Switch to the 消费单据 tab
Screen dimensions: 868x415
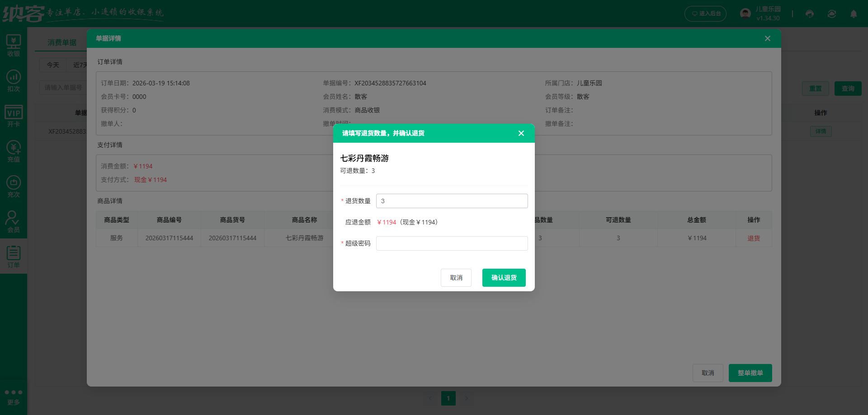tap(62, 42)
